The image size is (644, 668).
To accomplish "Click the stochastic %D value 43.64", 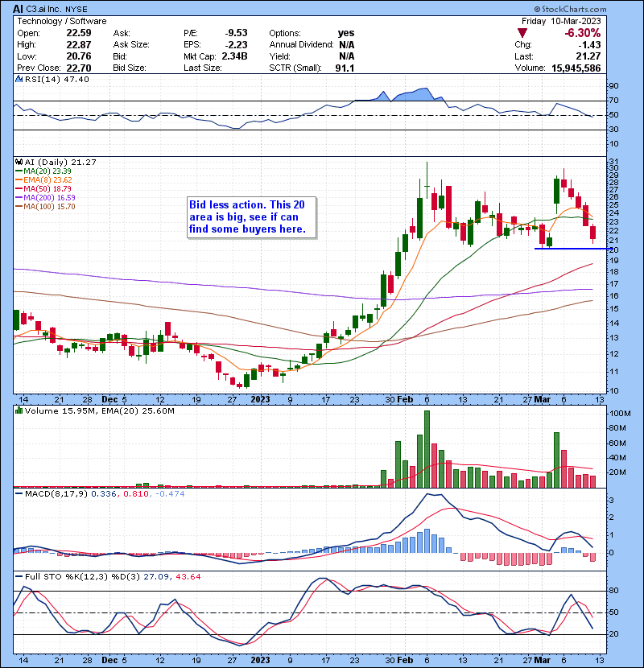I will (188, 576).
